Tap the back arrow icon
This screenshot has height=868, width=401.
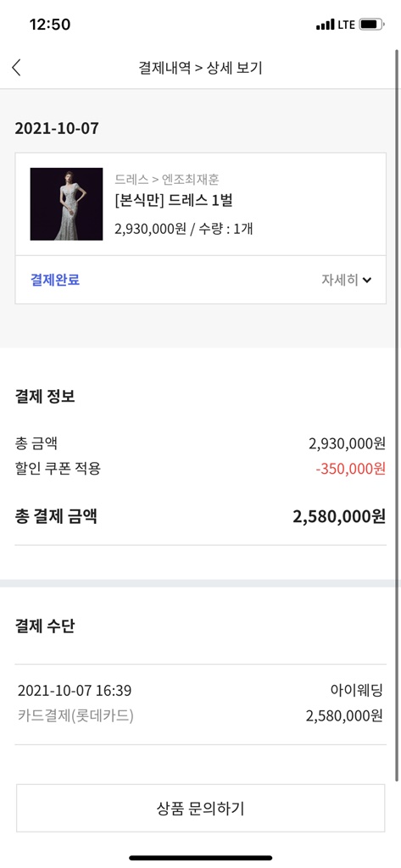pyautogui.click(x=16, y=68)
